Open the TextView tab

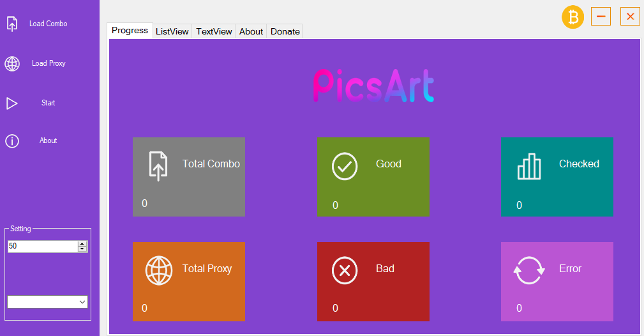214,31
